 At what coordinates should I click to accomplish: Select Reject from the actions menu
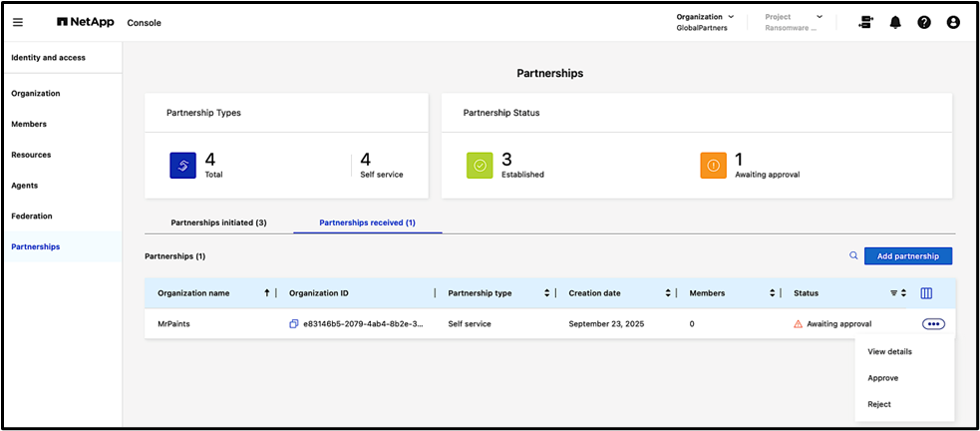click(x=879, y=404)
